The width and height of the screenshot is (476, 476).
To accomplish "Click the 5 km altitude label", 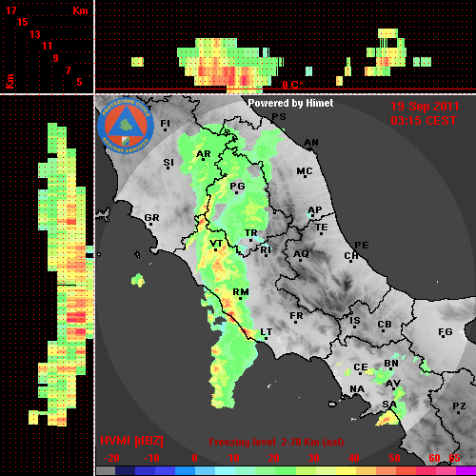I will pyautogui.click(x=79, y=82).
